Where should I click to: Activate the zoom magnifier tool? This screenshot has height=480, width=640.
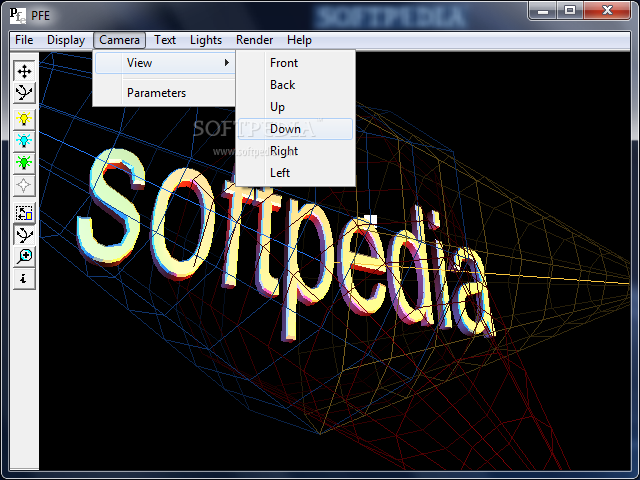[24, 256]
